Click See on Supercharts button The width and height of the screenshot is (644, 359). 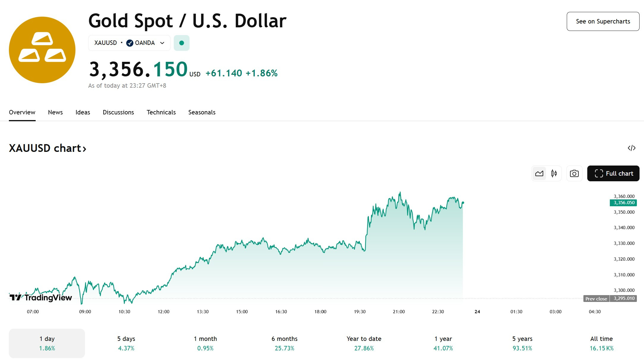[603, 21]
